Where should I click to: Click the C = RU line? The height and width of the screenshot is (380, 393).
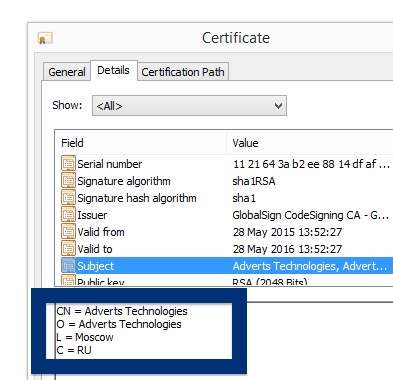click(x=74, y=350)
